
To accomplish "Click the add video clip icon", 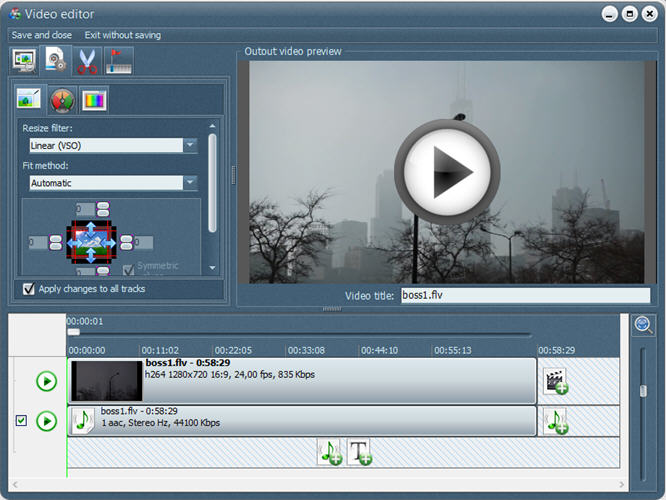I will click(555, 381).
